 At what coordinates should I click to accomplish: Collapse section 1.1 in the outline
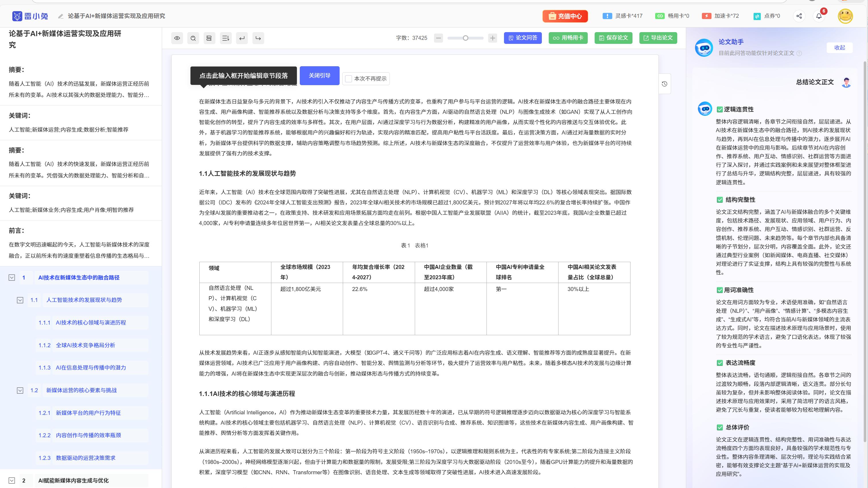coord(20,300)
